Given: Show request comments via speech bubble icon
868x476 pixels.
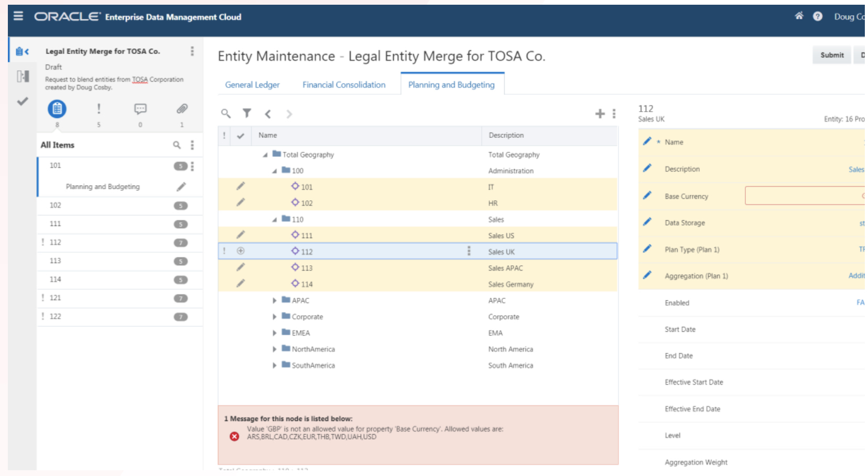Looking at the screenshot, I should (140, 109).
